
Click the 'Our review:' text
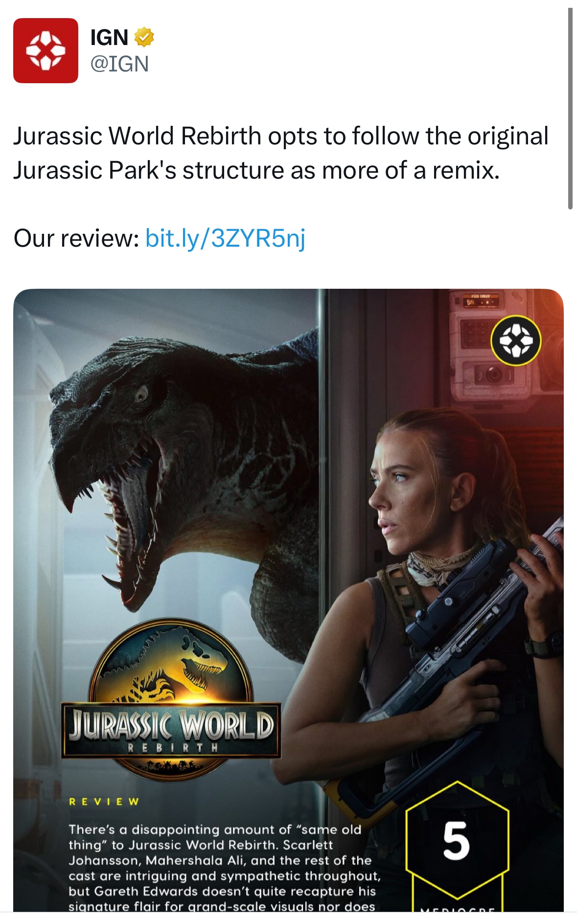coord(76,238)
